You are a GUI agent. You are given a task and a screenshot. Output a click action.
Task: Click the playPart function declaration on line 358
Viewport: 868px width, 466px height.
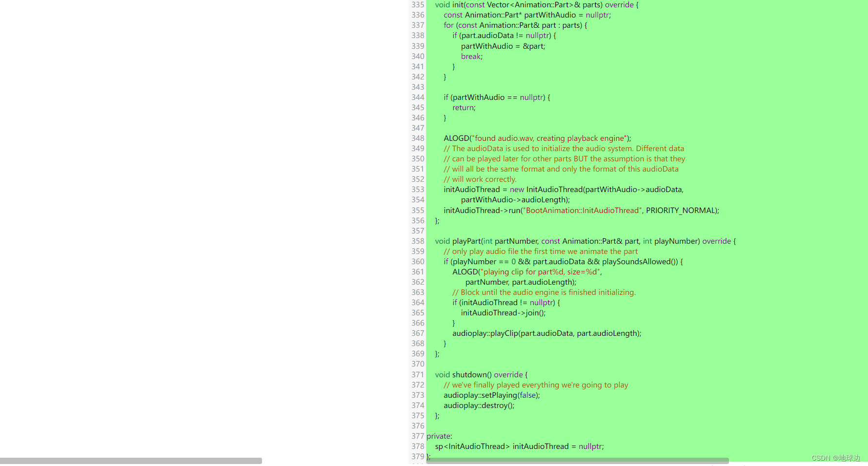[466, 241]
